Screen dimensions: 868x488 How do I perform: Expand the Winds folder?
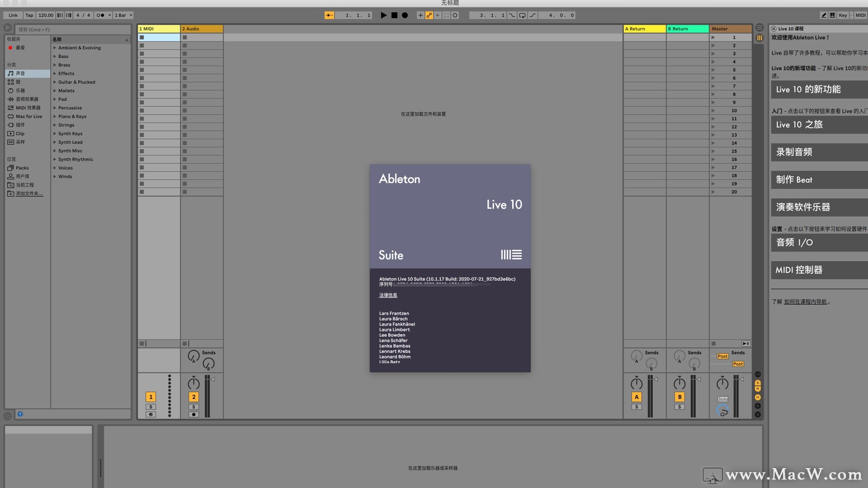55,176
